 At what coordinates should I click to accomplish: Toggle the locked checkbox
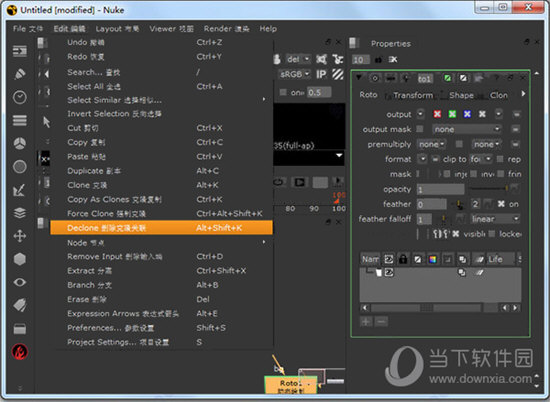[x=492, y=234]
